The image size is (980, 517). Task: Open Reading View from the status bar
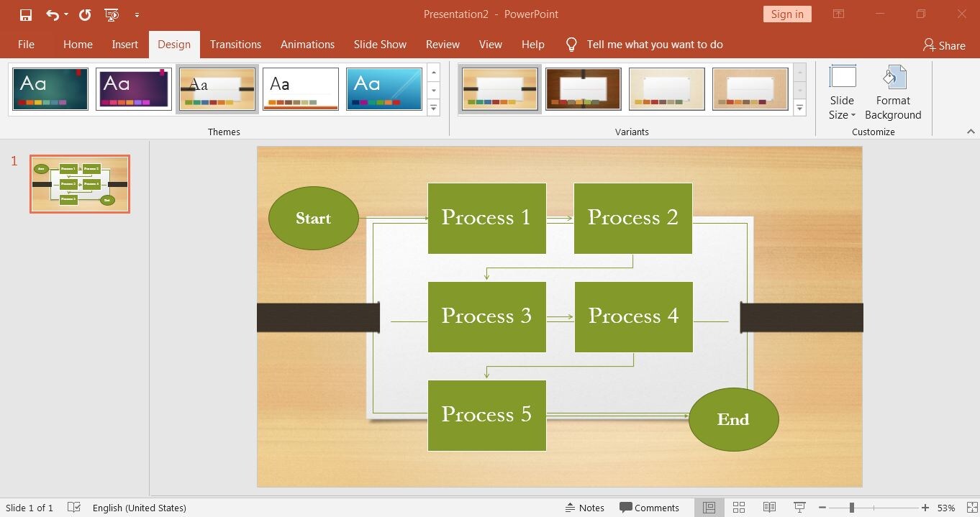(x=769, y=508)
